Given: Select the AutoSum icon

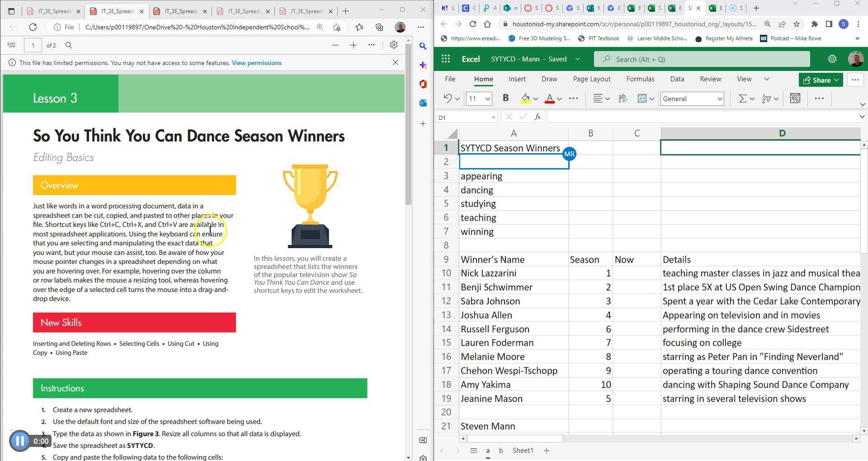Looking at the screenshot, I should pyautogui.click(x=742, y=99).
